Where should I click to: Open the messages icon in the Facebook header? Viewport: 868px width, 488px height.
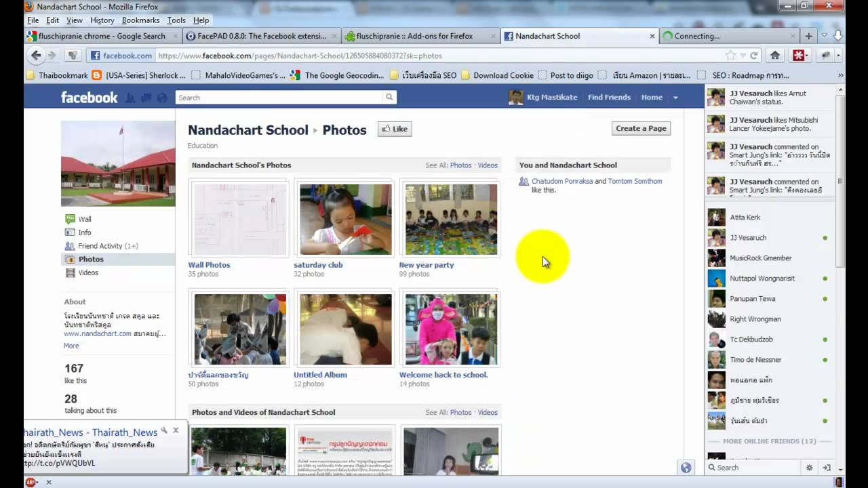(x=146, y=98)
